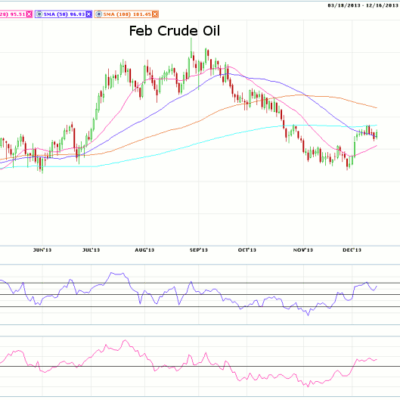Click the JUL'13 axis label
The width and height of the screenshot is (400, 400).
91,250
